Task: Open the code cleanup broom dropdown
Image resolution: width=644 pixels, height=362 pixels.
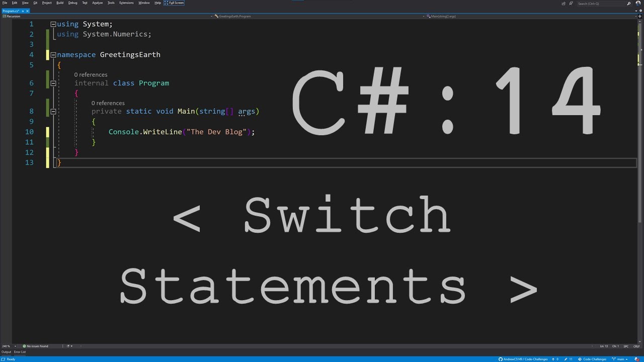Action: click(69, 346)
